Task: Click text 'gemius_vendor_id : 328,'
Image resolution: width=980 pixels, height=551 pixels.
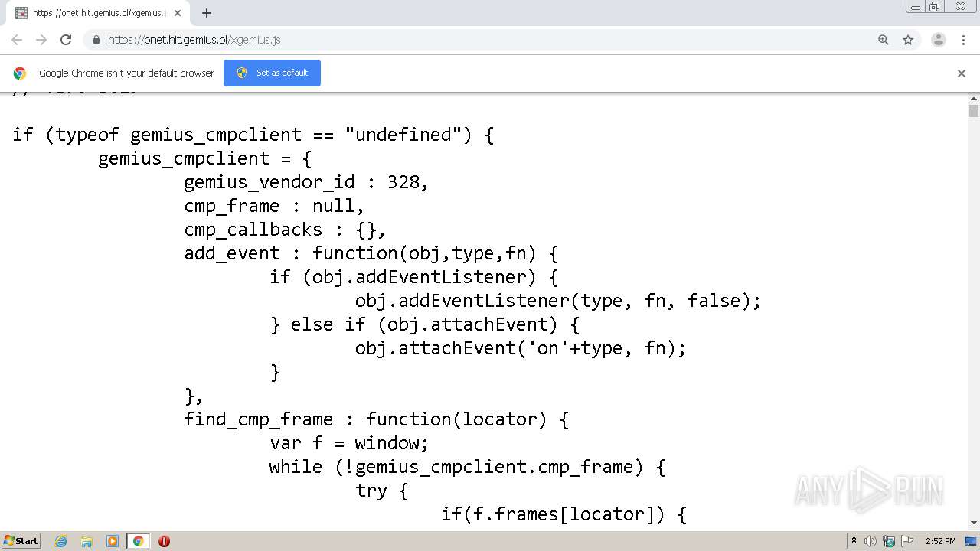Action: click(306, 182)
